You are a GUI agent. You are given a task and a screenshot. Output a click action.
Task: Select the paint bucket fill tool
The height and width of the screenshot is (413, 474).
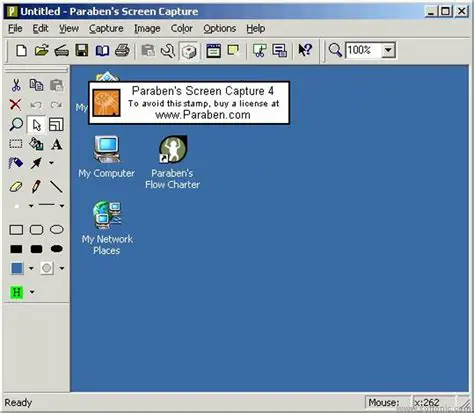click(36, 144)
